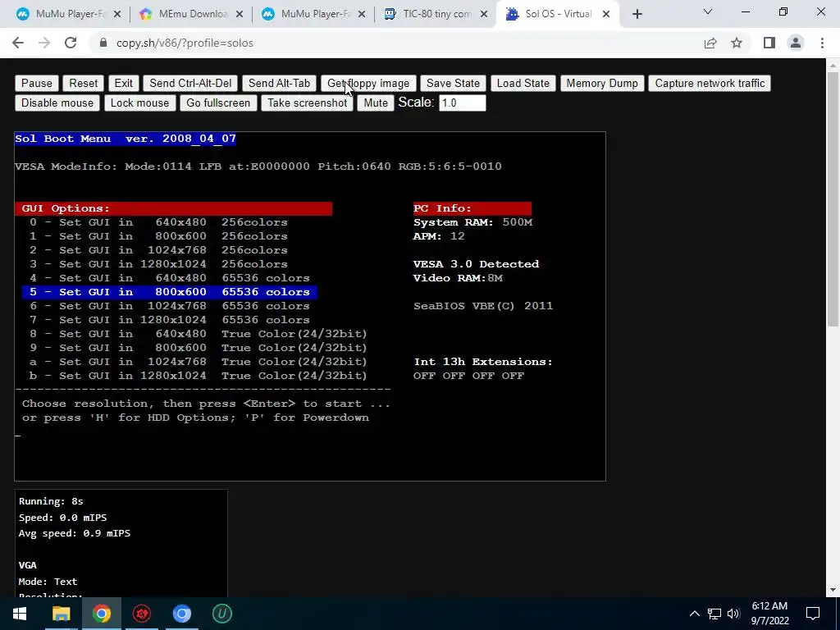Screen dimensions: 840x630
Task: Open green U app on taskbar
Action: [x=221, y=614]
